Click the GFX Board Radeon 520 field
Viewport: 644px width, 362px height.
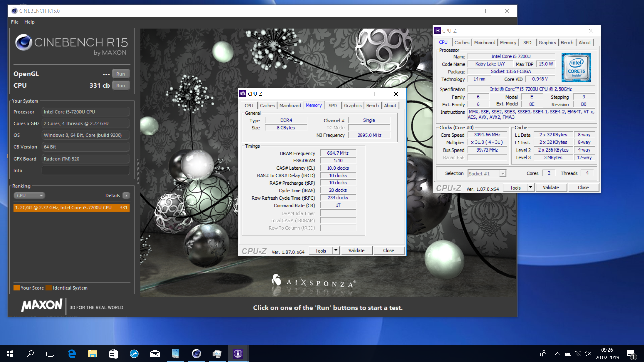(x=86, y=159)
